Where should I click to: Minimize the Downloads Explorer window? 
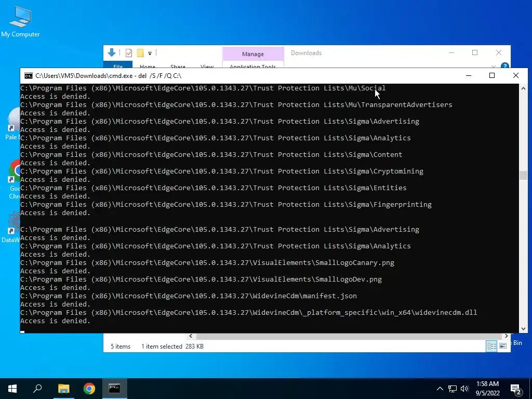(x=451, y=52)
